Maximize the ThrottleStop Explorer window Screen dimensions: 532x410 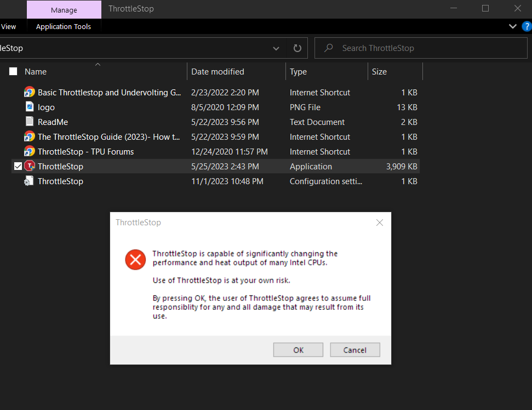click(x=485, y=8)
